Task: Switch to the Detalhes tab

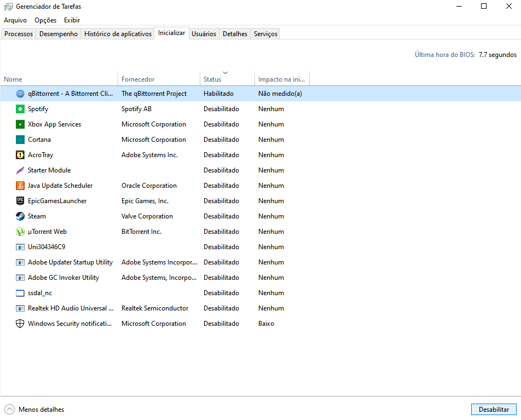Action: click(x=235, y=34)
